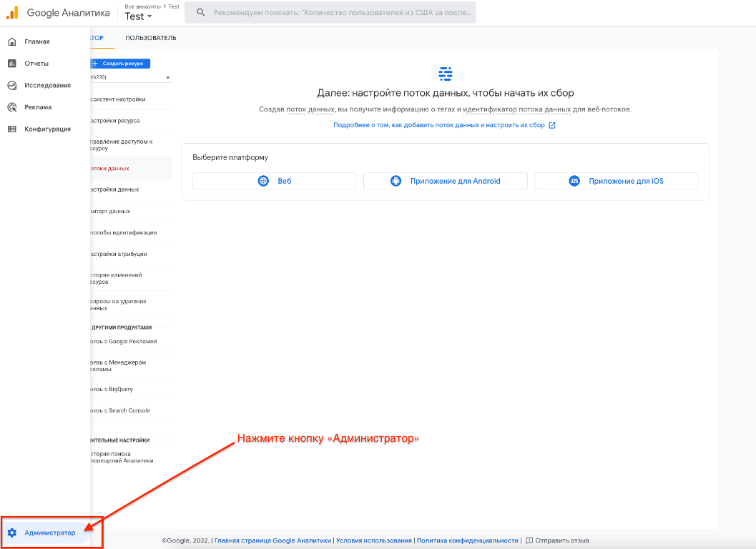This screenshot has width=756, height=549.
Task: Open the Политика конфиденциальности link
Action: (x=467, y=540)
